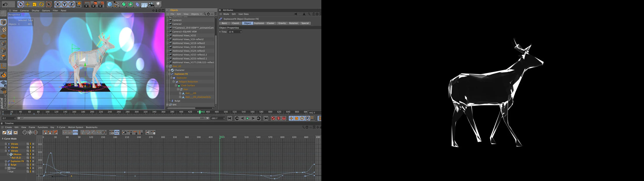The image size is (644, 181).
Task: Switch to the Special tab
Action: coord(305,23)
